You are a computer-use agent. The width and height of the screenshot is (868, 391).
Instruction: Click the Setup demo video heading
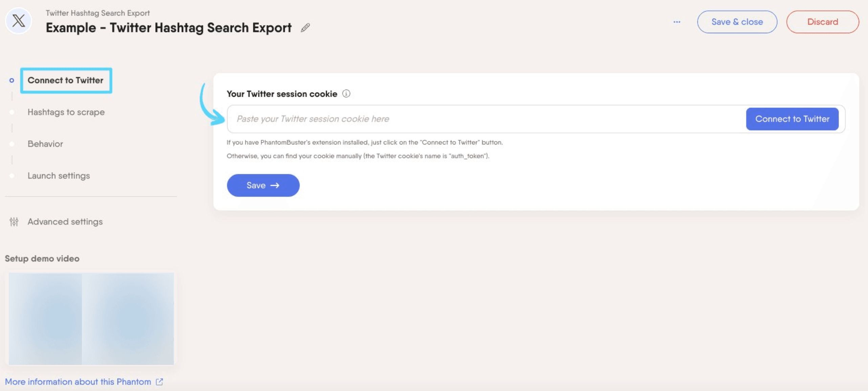point(42,258)
